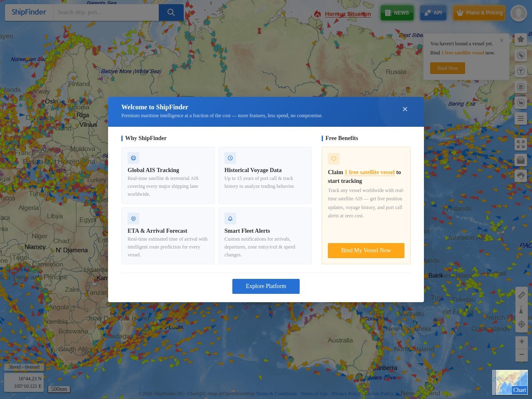The height and width of the screenshot is (399, 532).
Task: Click the ETA & Arrival Forecast location icon
Action: point(133,219)
